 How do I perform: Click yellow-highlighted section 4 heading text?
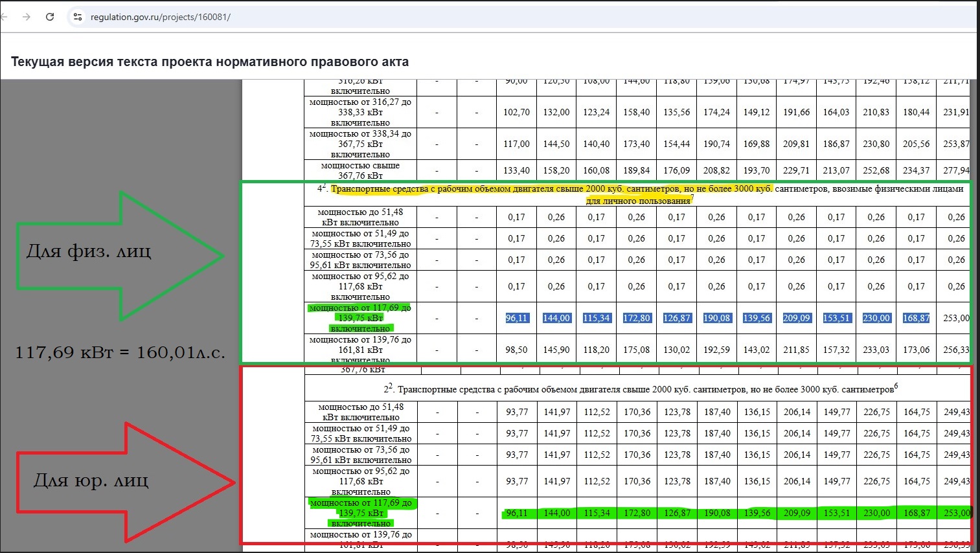coord(551,189)
